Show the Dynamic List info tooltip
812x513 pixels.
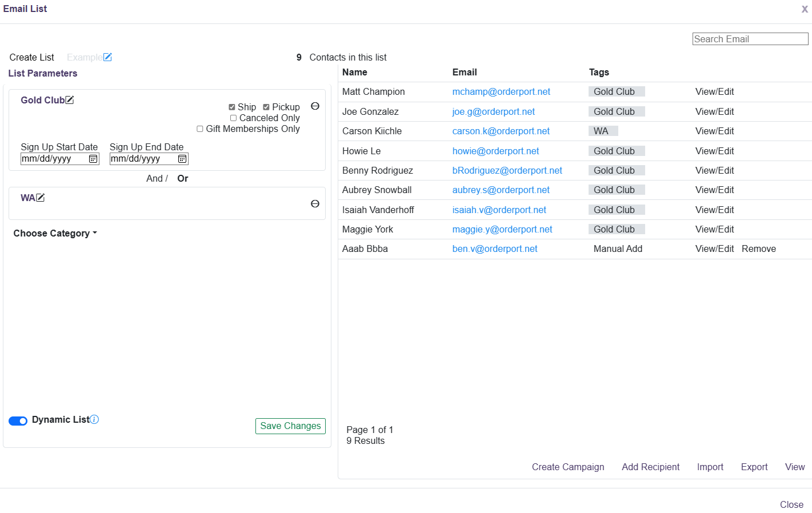pos(94,419)
